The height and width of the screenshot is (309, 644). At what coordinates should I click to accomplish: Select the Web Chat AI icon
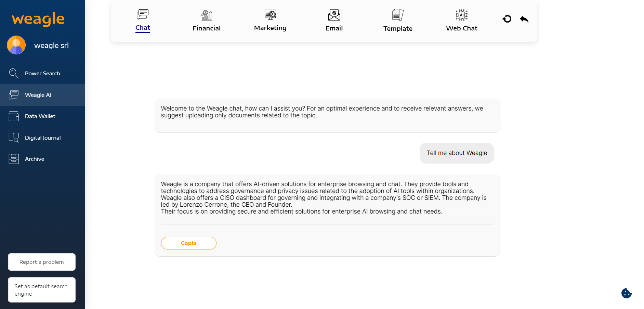[461, 15]
